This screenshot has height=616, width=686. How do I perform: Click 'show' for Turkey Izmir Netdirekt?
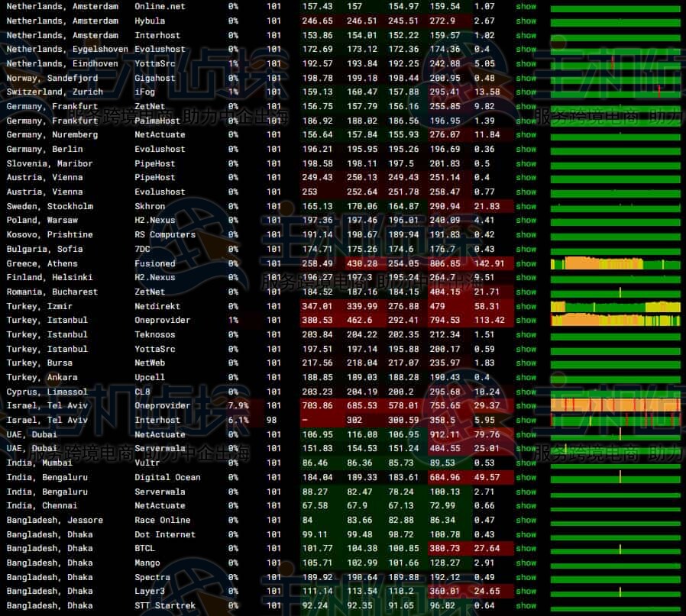coord(526,306)
